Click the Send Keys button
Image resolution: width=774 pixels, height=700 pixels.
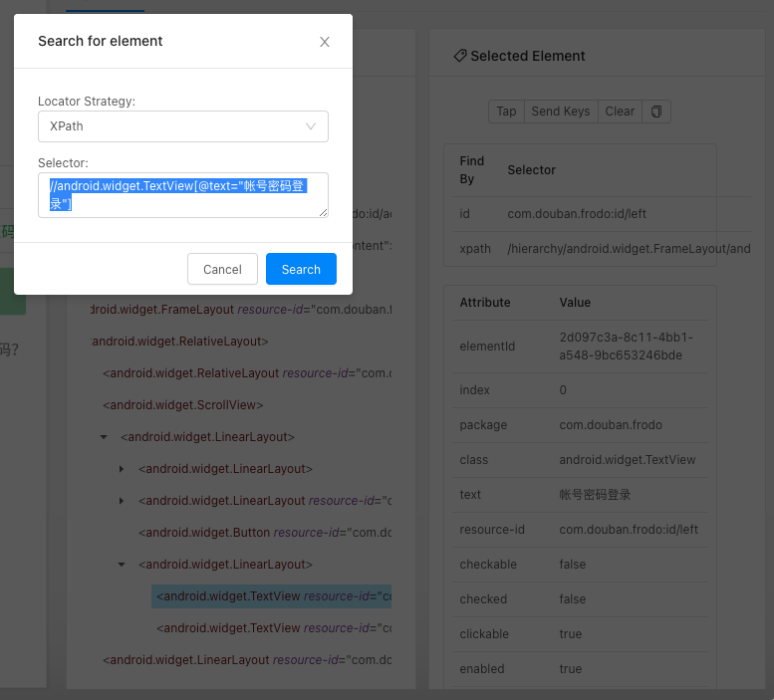561,112
